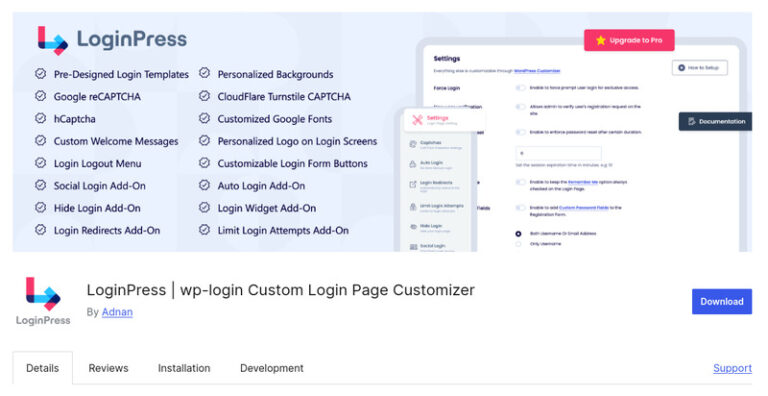768x396 pixels.
Task: Click the How to Setup button
Action: click(699, 68)
